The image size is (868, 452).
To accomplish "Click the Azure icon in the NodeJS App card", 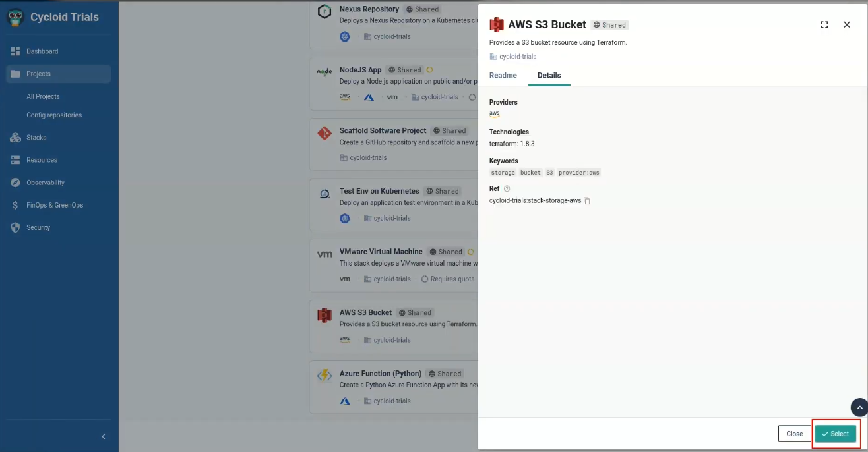I will click(x=369, y=98).
